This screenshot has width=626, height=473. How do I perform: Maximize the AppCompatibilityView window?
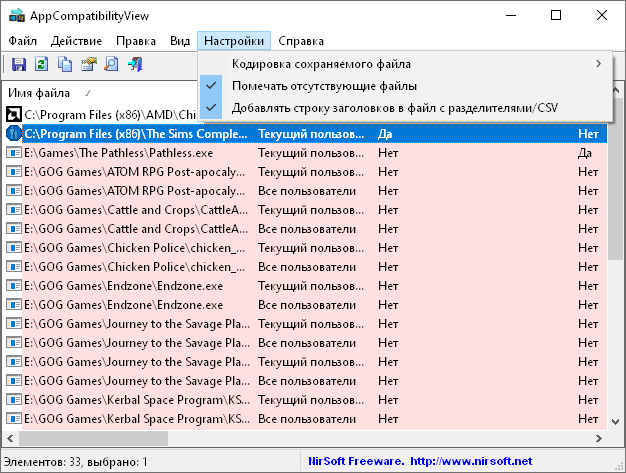556,16
